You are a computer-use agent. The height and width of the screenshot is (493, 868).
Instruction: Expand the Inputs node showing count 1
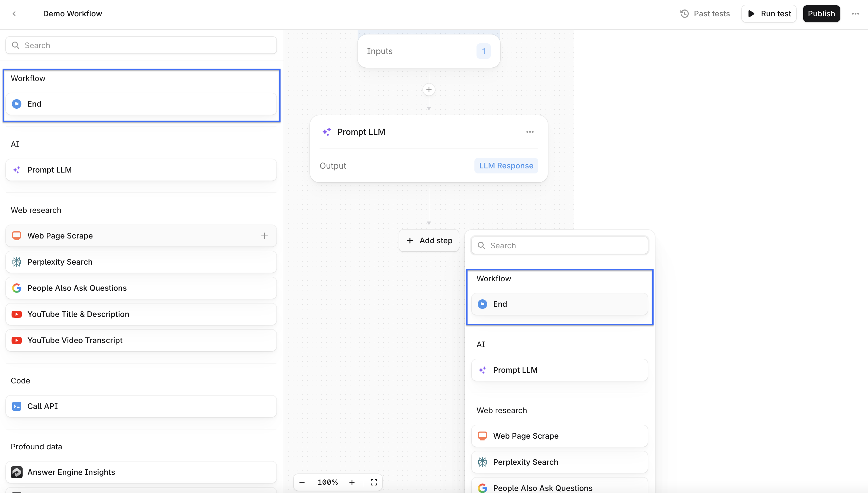click(x=429, y=51)
